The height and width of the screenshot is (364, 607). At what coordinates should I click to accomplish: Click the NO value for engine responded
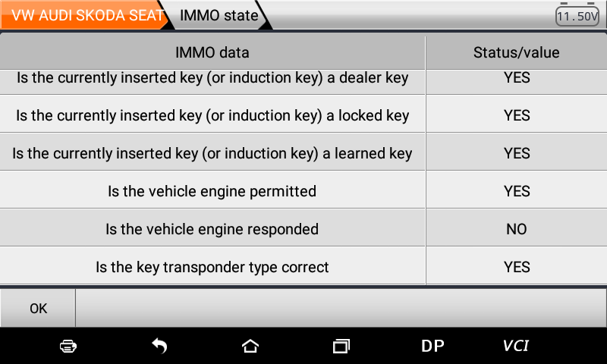coord(516,229)
